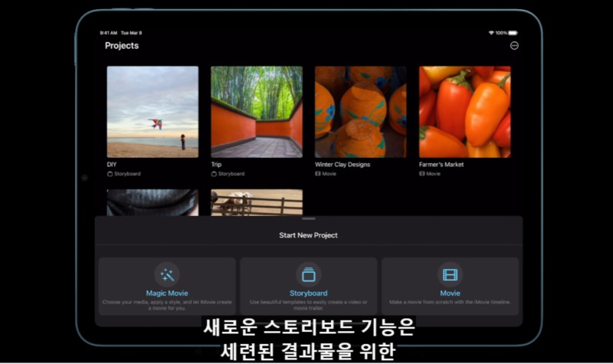Screen dimensions: 613x364
Task: Click the 100% battery percentage text
Action: tap(501, 33)
